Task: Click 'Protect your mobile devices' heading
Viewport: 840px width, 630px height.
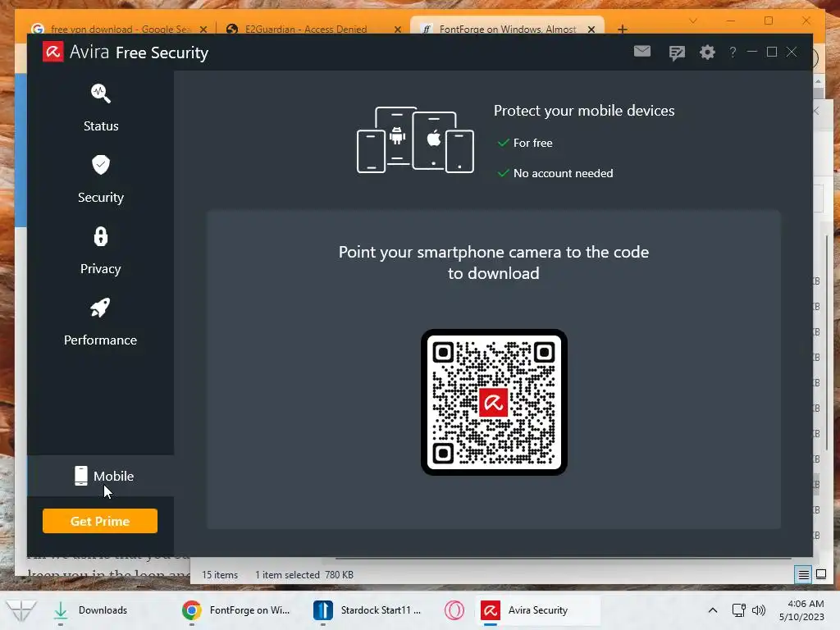Action: tap(584, 111)
